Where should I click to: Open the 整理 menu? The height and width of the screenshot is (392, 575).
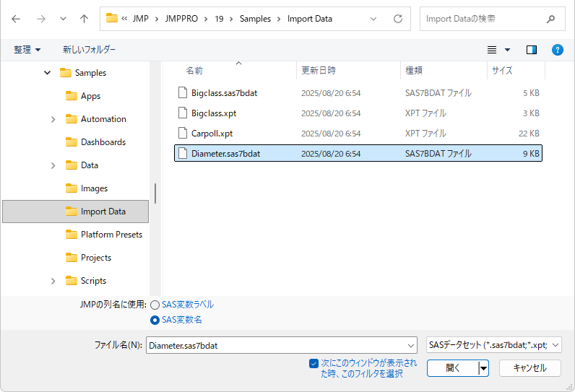click(27, 50)
